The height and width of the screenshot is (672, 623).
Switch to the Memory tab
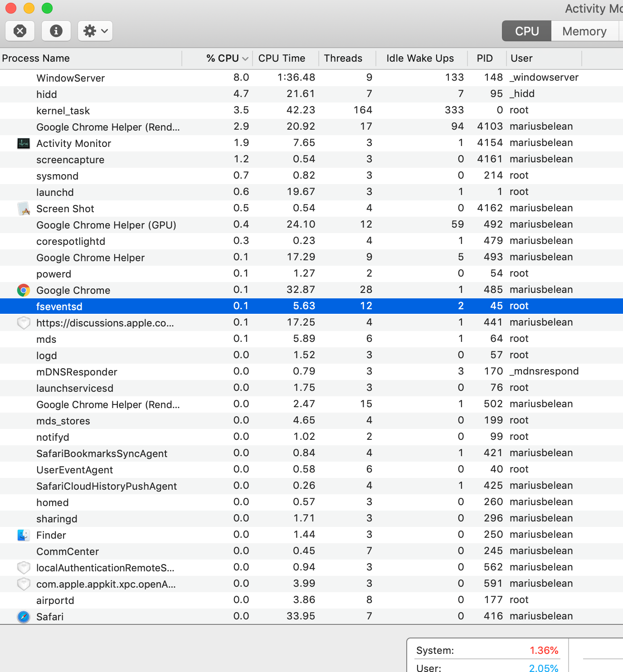click(584, 31)
